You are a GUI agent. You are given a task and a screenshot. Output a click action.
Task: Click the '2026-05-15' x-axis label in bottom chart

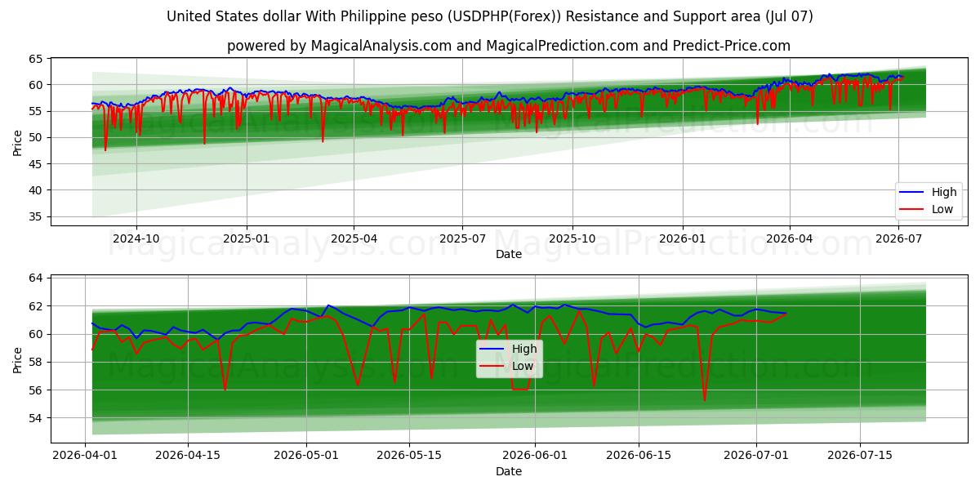coord(409,456)
